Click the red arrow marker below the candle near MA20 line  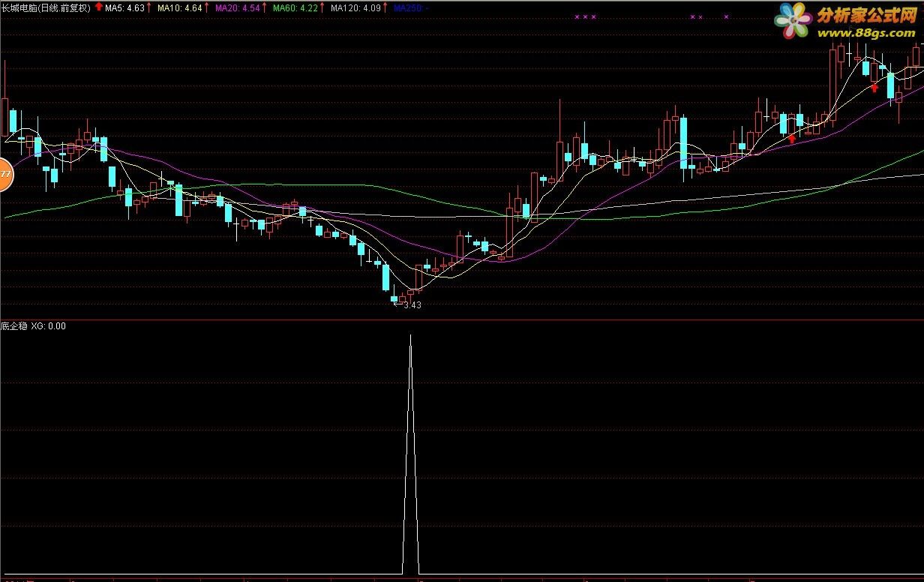tap(792, 138)
